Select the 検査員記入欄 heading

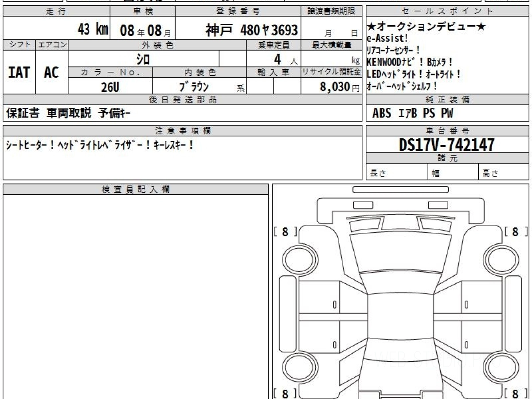point(136,189)
